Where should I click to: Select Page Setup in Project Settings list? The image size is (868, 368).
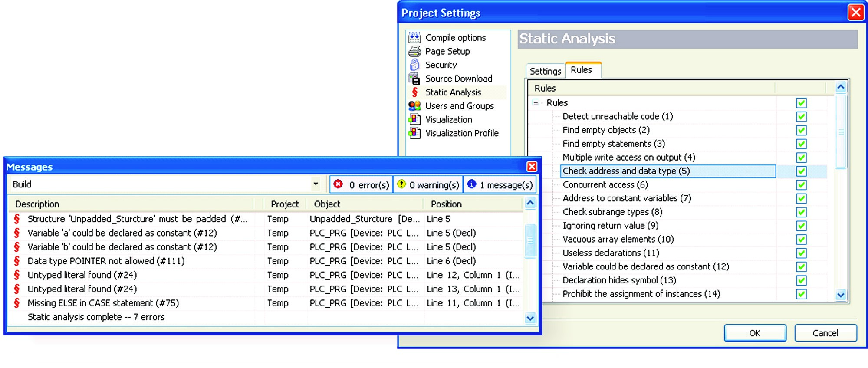click(x=447, y=51)
